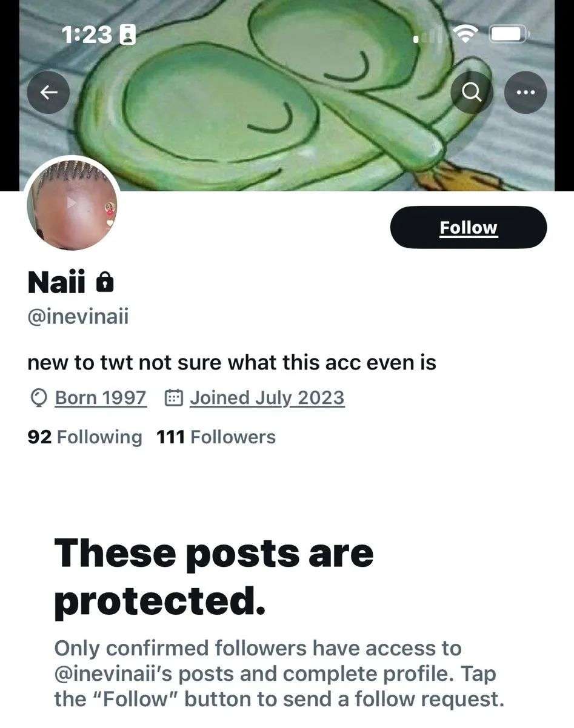This screenshot has width=574, height=728.
Task: Open the Born 1997 link
Action: point(101,398)
